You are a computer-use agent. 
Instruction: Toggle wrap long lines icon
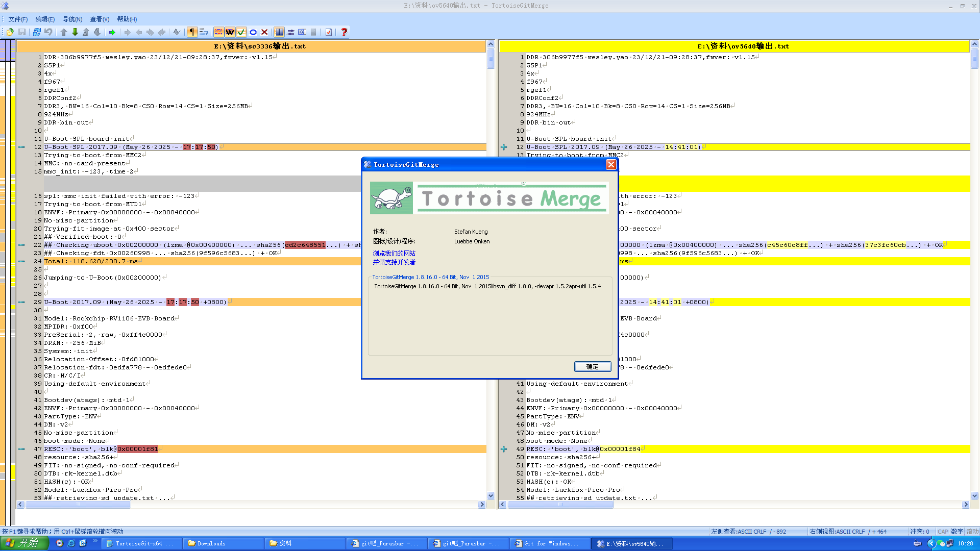[x=204, y=32]
